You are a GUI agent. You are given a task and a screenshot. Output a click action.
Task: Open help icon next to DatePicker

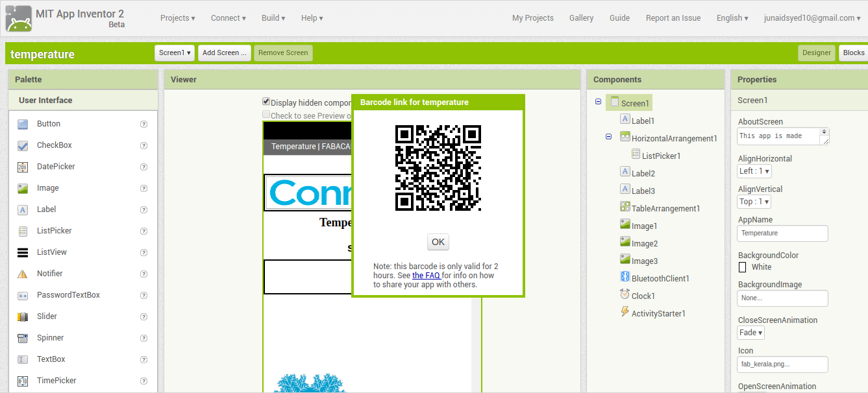[x=144, y=167]
